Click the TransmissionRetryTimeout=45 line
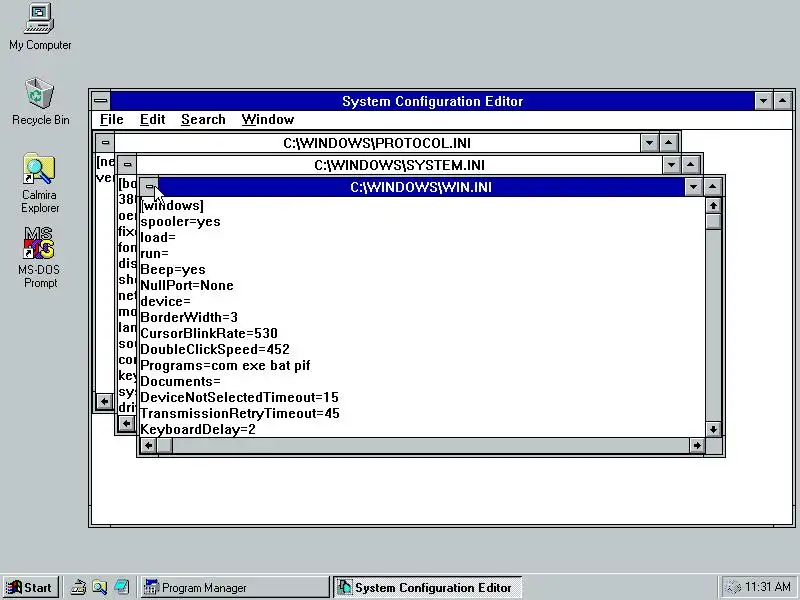 [x=240, y=413]
